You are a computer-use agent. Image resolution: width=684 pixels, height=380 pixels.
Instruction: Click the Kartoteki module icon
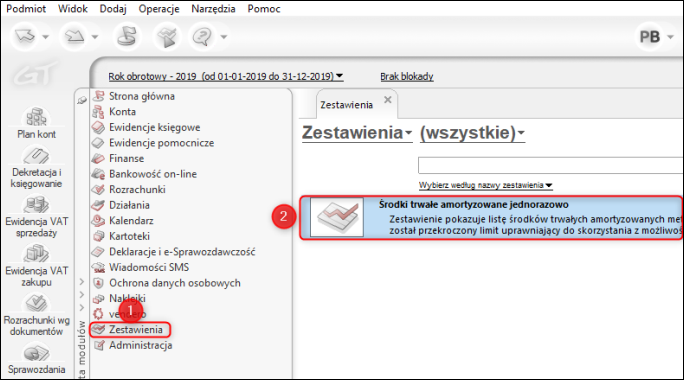coord(98,236)
